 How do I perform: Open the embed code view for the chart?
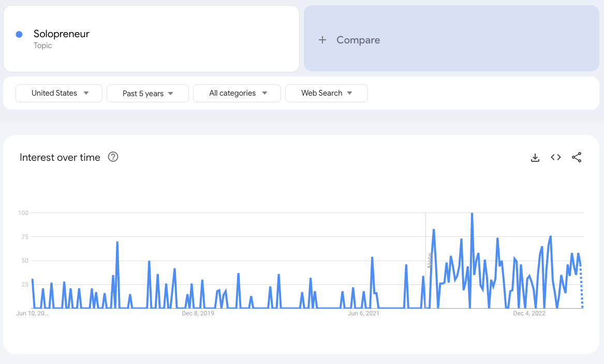tap(555, 157)
